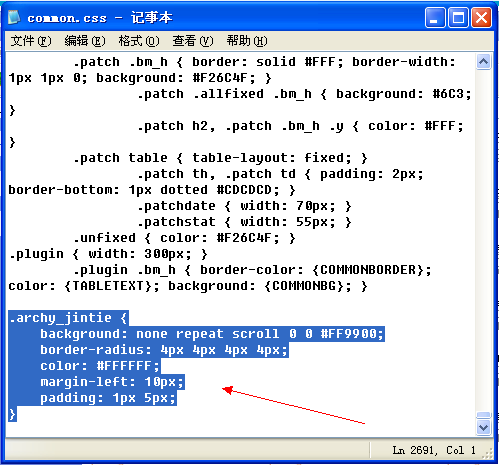Click the .archy_jintie selector line
The height and width of the screenshot is (465, 499).
point(68,318)
